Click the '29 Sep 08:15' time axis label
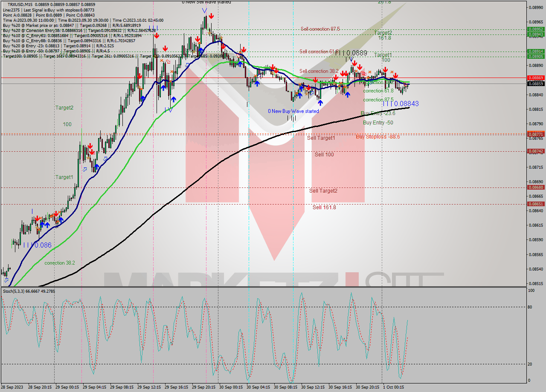This screenshot has height=392, width=546. click(x=122, y=387)
